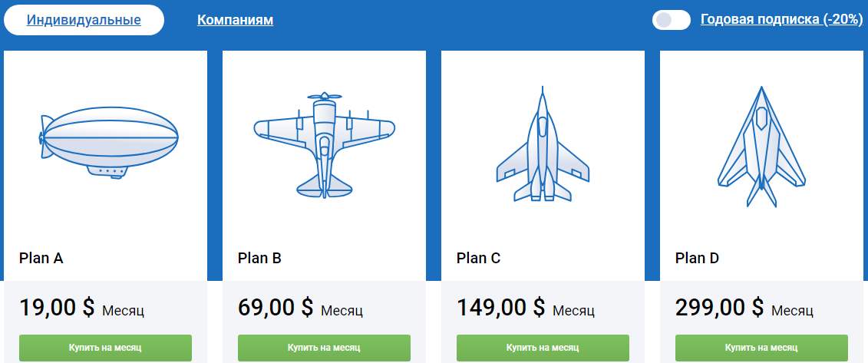Screen dimensions: 868x363
Task: Click the 149,00 $ monthly price
Action: (x=501, y=307)
